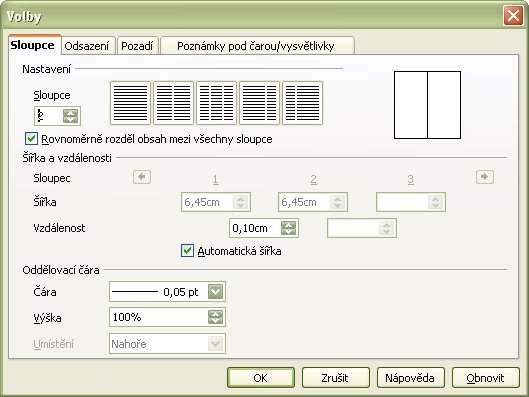Image resolution: width=529 pixels, height=397 pixels.
Task: Click column number 3 label
Action: click(x=411, y=179)
